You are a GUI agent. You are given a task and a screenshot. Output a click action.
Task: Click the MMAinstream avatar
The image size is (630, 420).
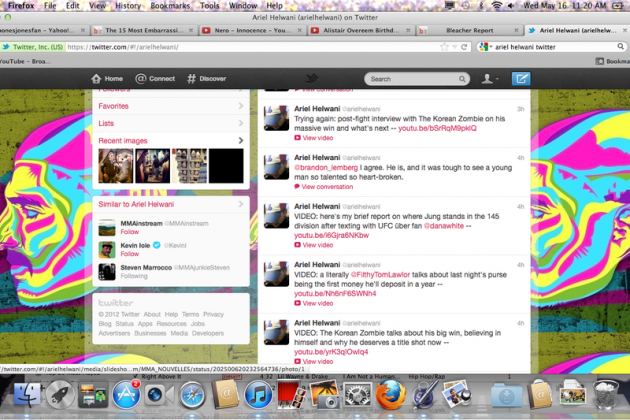tap(107, 227)
